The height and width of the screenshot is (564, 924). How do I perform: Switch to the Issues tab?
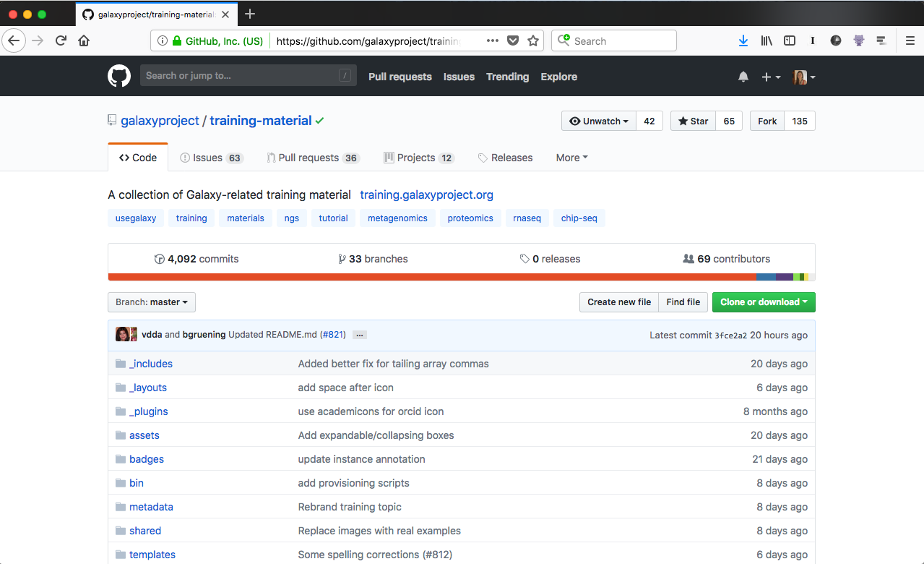212,158
